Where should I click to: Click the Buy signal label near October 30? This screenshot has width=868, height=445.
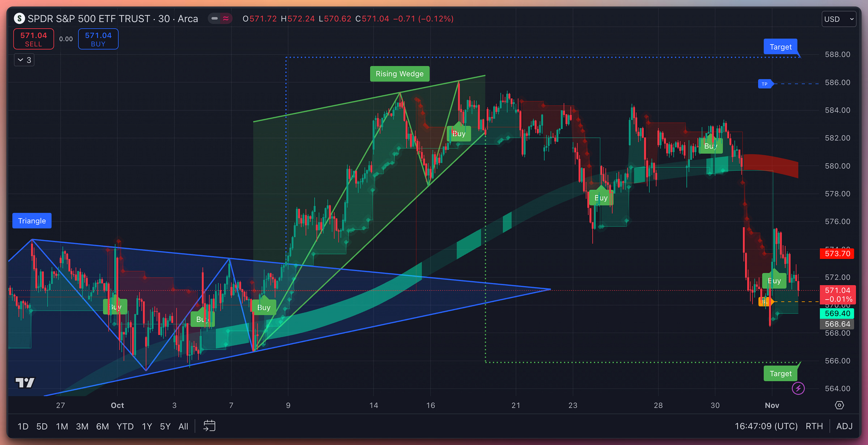coord(711,146)
